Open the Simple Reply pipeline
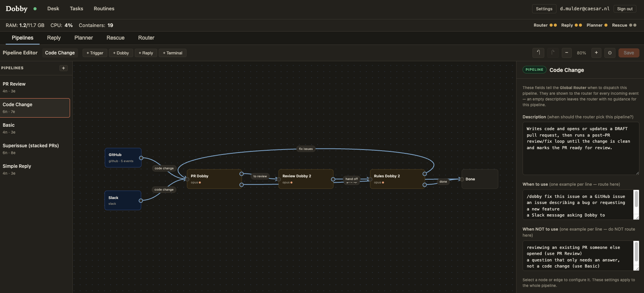 point(35,169)
